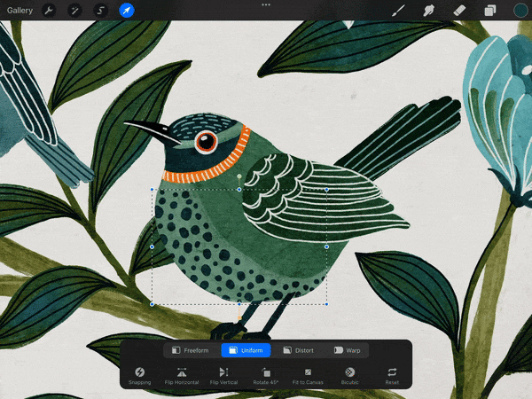Switch to Uniform transform mode

[x=246, y=350]
